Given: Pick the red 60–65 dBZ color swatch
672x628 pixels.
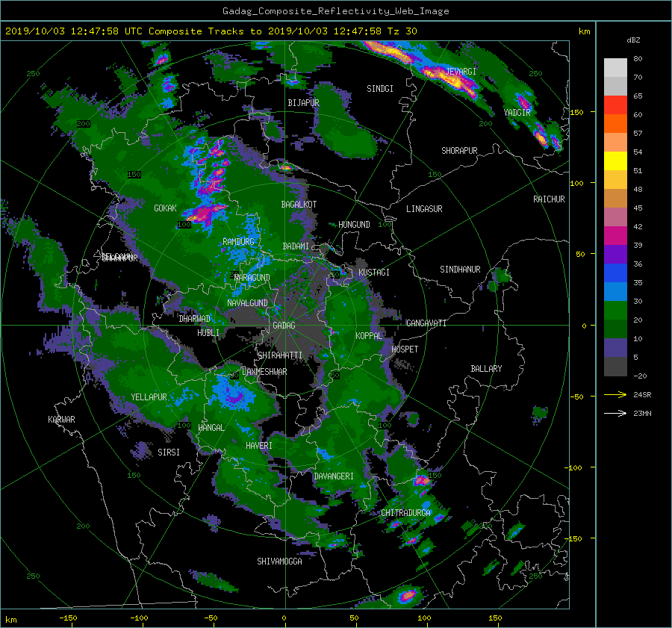Looking at the screenshot, I should coord(615,105).
